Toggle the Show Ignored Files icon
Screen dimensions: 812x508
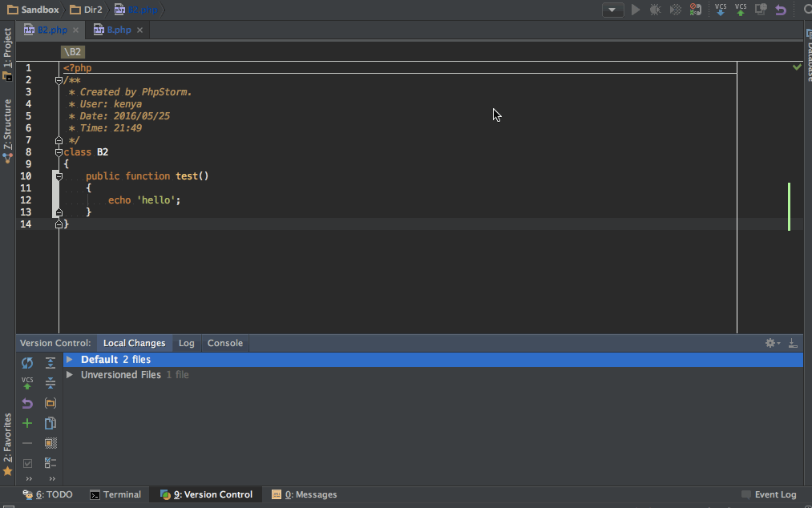tap(50, 443)
